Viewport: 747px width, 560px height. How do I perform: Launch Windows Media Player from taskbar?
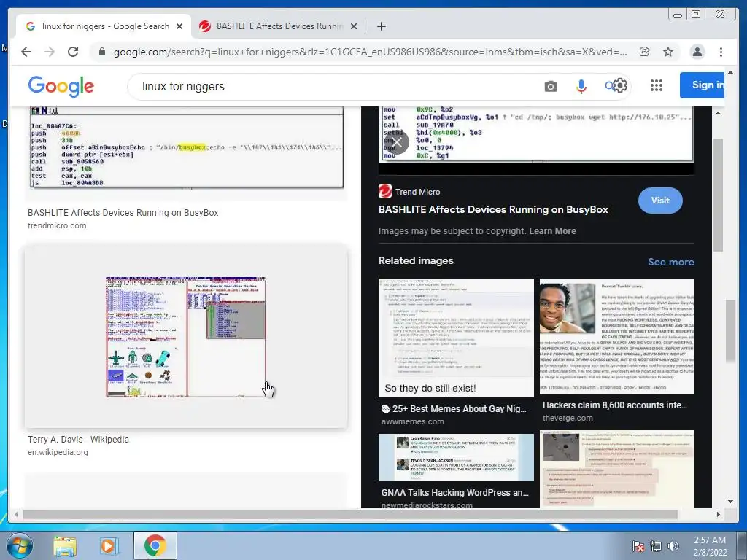[x=109, y=545]
